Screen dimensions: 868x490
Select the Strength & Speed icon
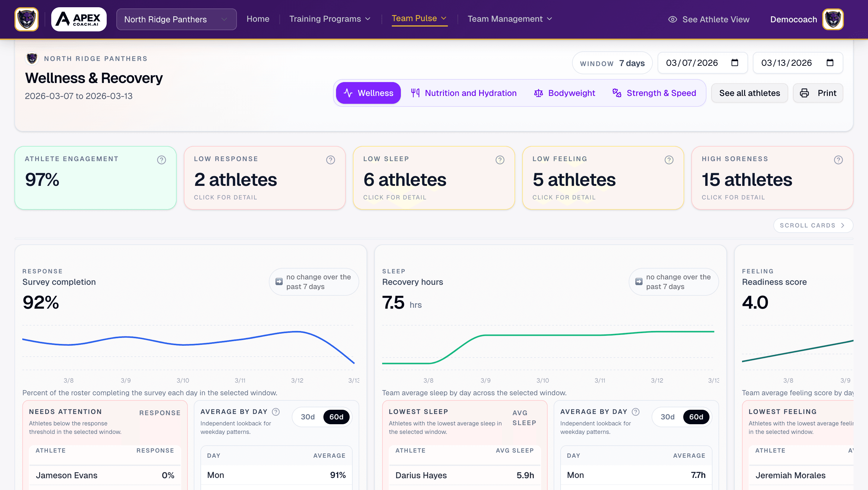coord(617,93)
